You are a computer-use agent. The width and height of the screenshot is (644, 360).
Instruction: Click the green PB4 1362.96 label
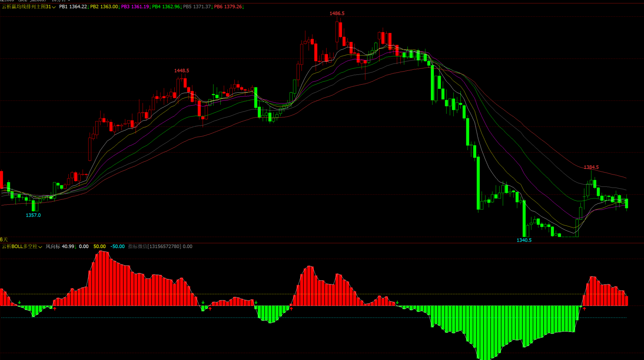166,7
